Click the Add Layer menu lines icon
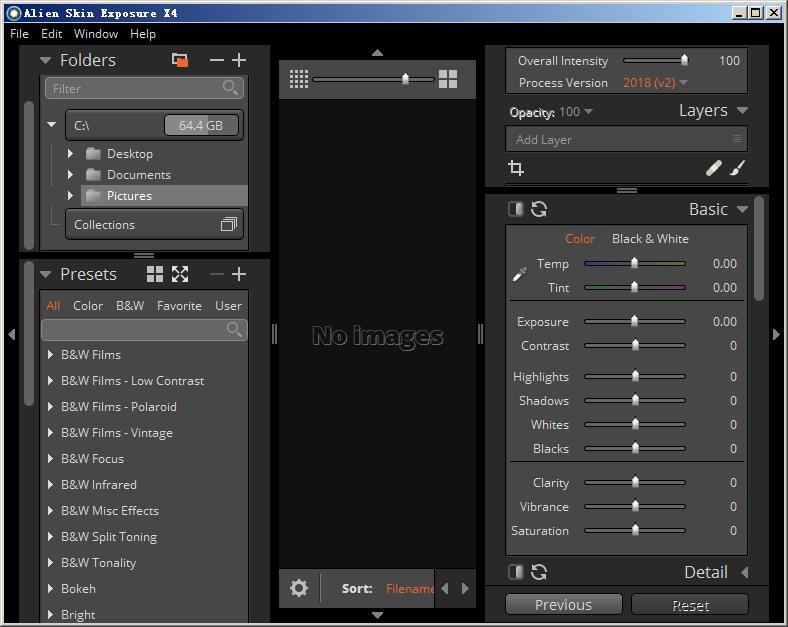 [x=737, y=139]
